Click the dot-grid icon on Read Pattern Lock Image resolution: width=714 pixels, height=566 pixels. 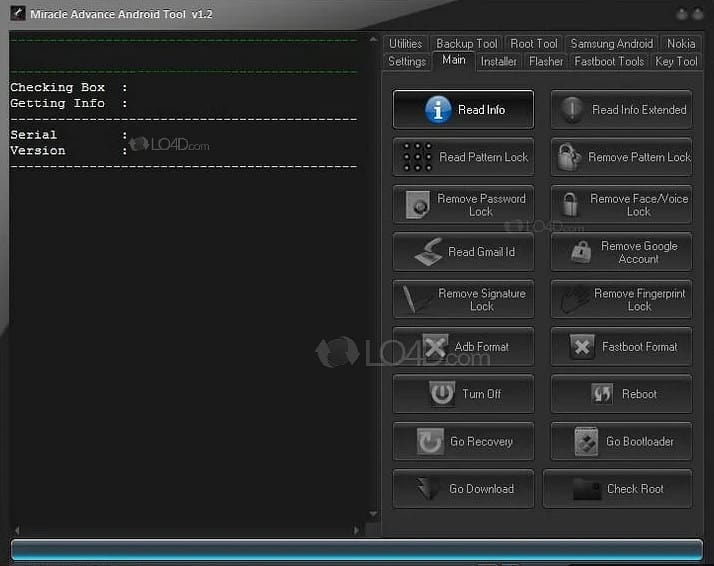point(417,157)
